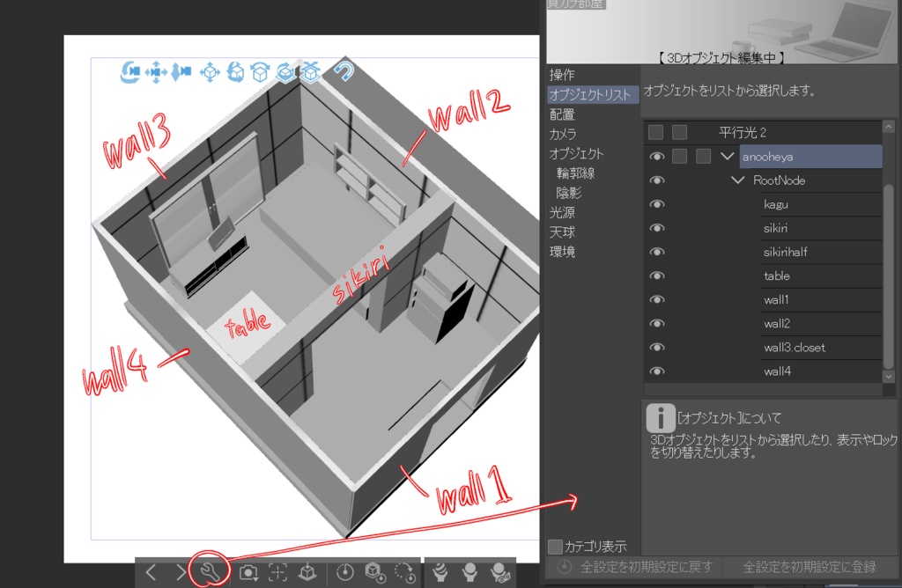Toggle the leftmost box in 平行光 2 row
The image size is (902, 588).
click(655, 132)
